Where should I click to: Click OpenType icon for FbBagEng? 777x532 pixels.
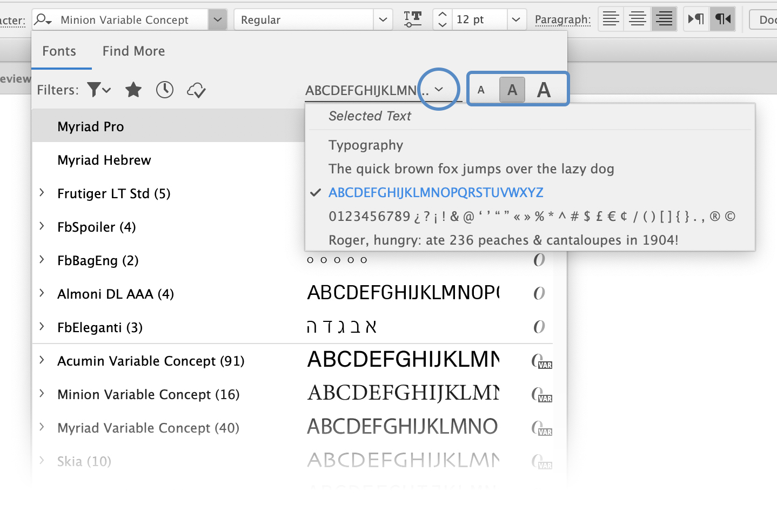539,260
